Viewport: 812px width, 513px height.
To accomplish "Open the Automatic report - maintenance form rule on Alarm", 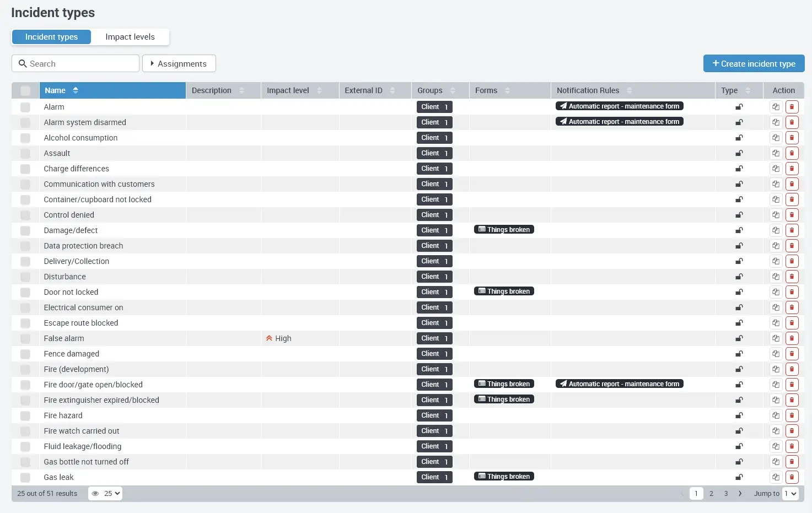I will 619,106.
